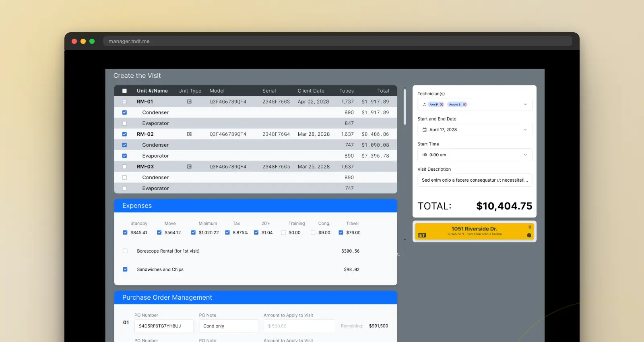Image resolution: width=644 pixels, height=342 pixels.
Task: Uncheck the Sandwiches and Chips checkbox
Action: (x=125, y=269)
